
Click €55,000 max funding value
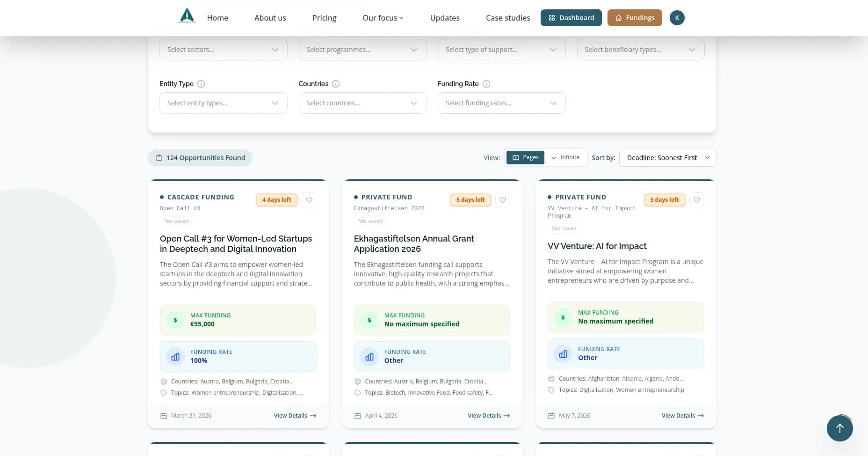pos(203,324)
